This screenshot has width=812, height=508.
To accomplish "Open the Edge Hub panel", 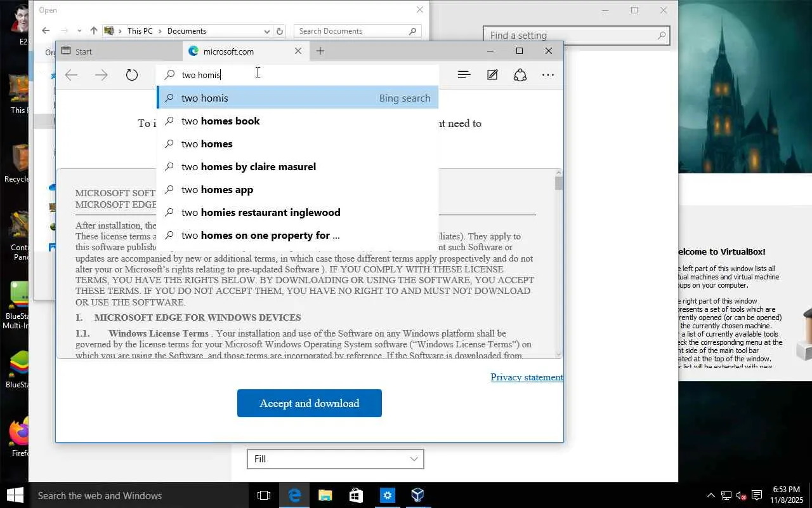I will [x=464, y=75].
